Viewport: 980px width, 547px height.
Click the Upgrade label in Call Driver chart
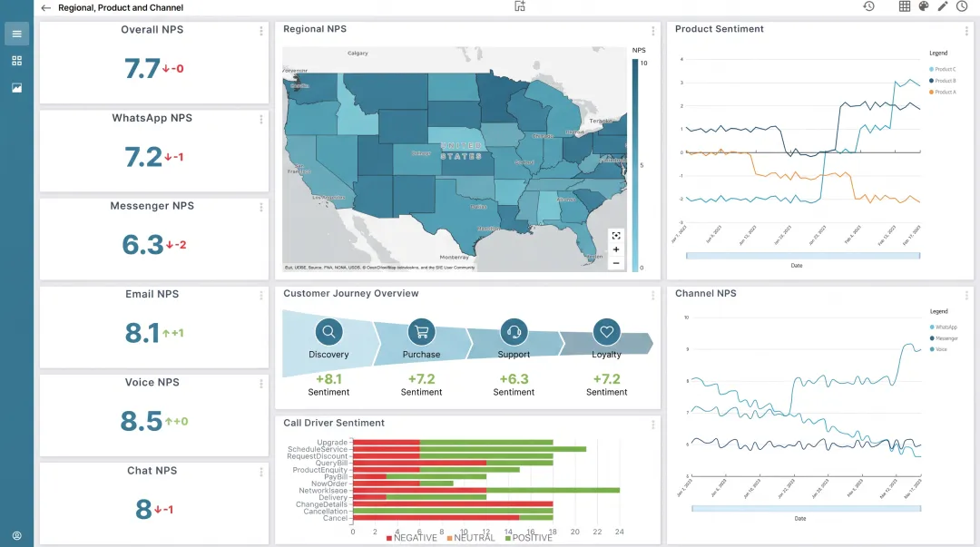tap(332, 443)
